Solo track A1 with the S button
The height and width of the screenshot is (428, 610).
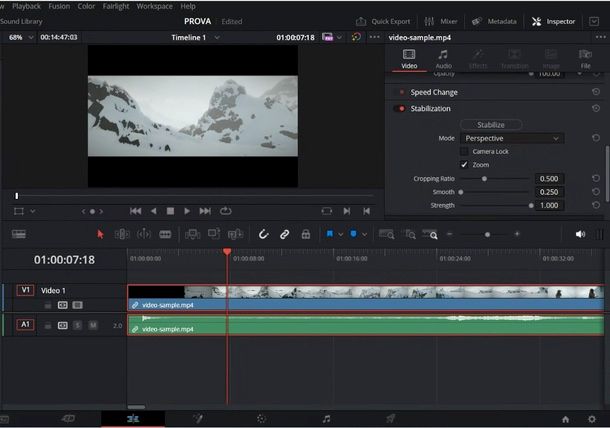coord(77,325)
